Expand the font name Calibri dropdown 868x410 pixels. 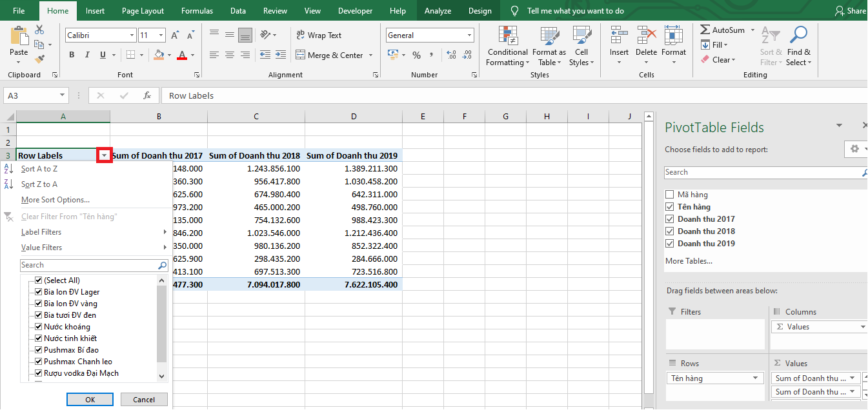click(x=132, y=35)
